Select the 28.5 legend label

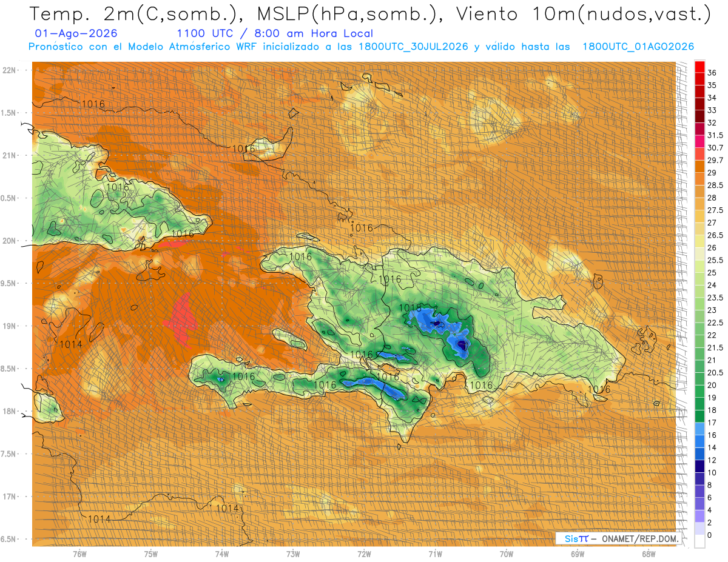coord(715,185)
